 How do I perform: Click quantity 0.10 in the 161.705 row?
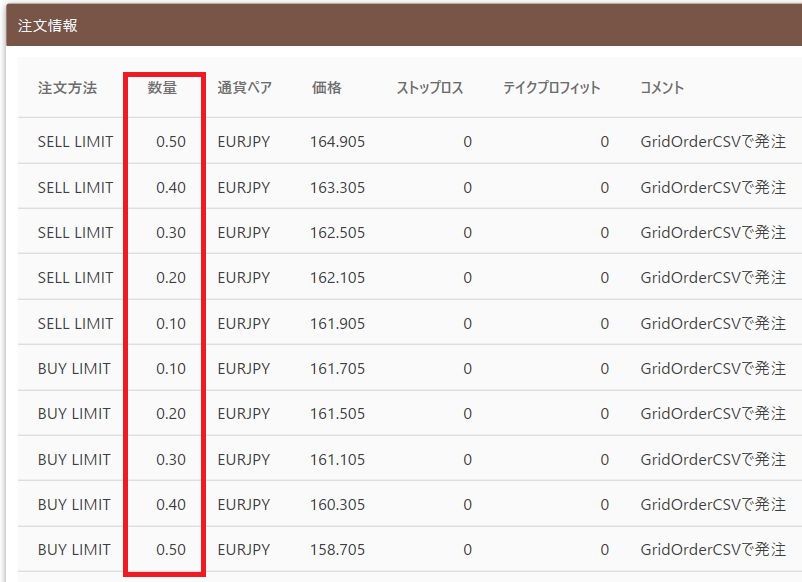(171, 369)
